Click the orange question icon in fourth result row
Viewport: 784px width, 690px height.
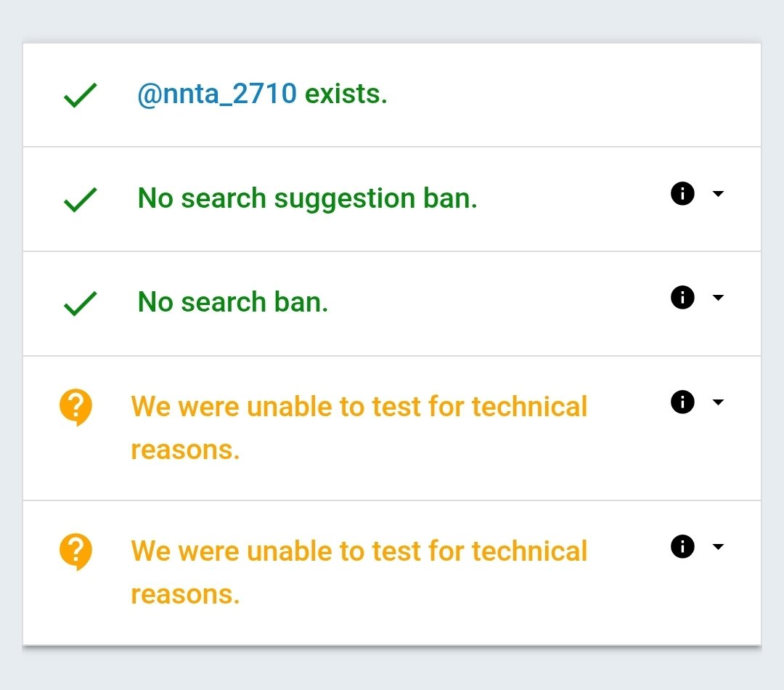coord(75,407)
